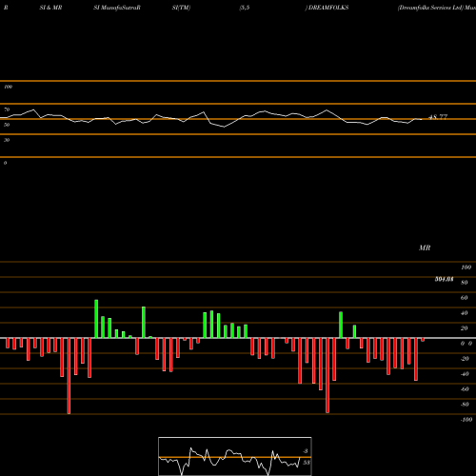476x476 pixels.
Task: Click the '30' RSI level label
Action: [x=7, y=140]
